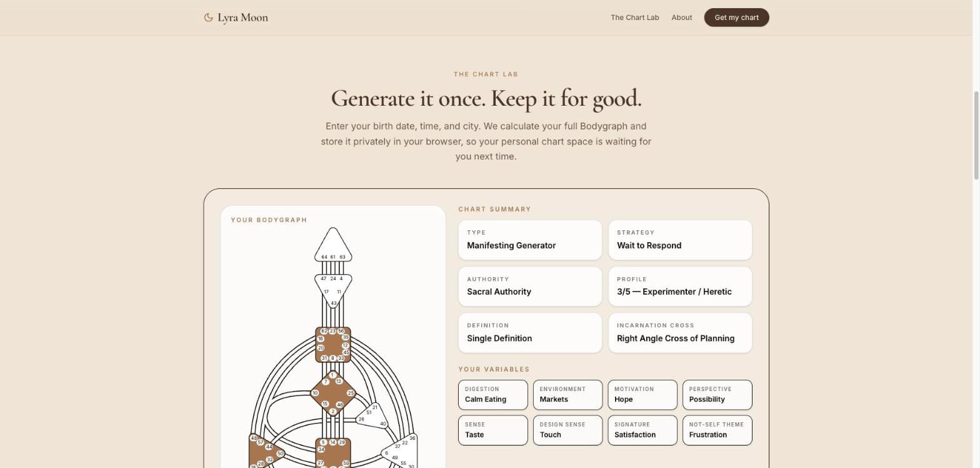Open The Chart Lab nav link
The width and height of the screenshot is (980, 468).
point(634,18)
